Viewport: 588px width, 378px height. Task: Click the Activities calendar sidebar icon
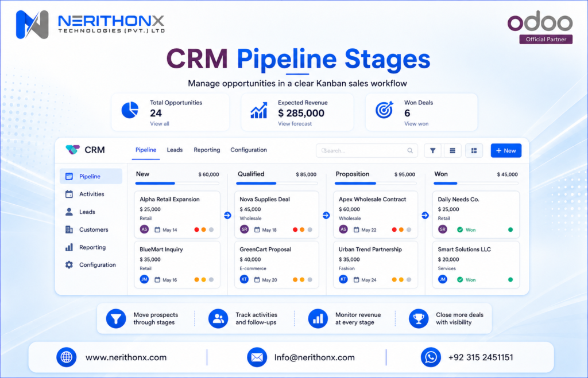point(69,194)
